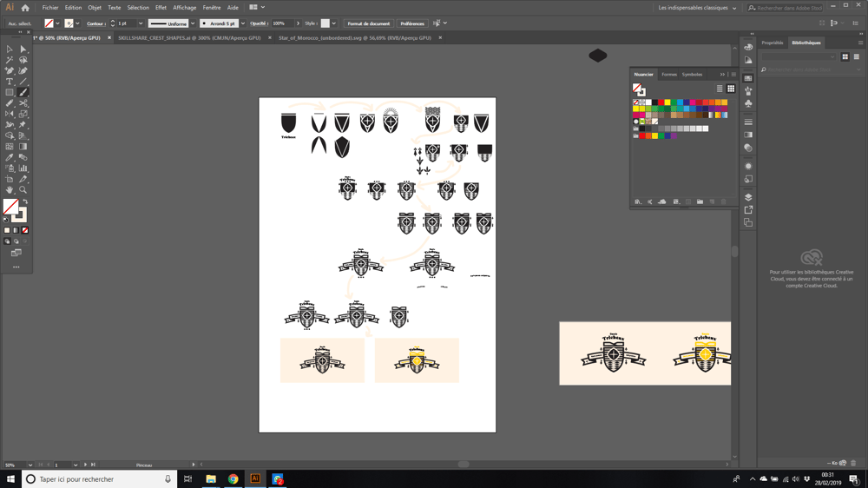868x488 pixels.
Task: Open the 50% zoom level dropdown in the status bar
Action: 30,465
